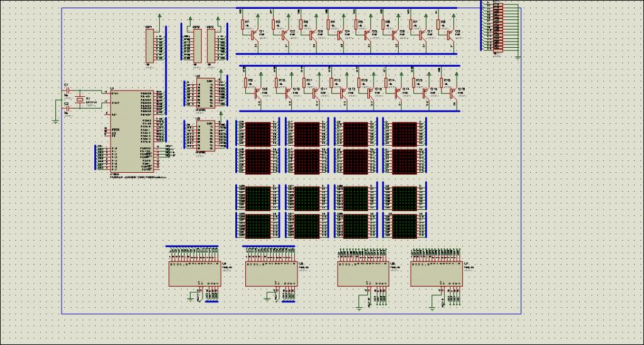This screenshot has height=345, width=644.
Task: Select the U4 decoder chip
Action: pos(195,274)
